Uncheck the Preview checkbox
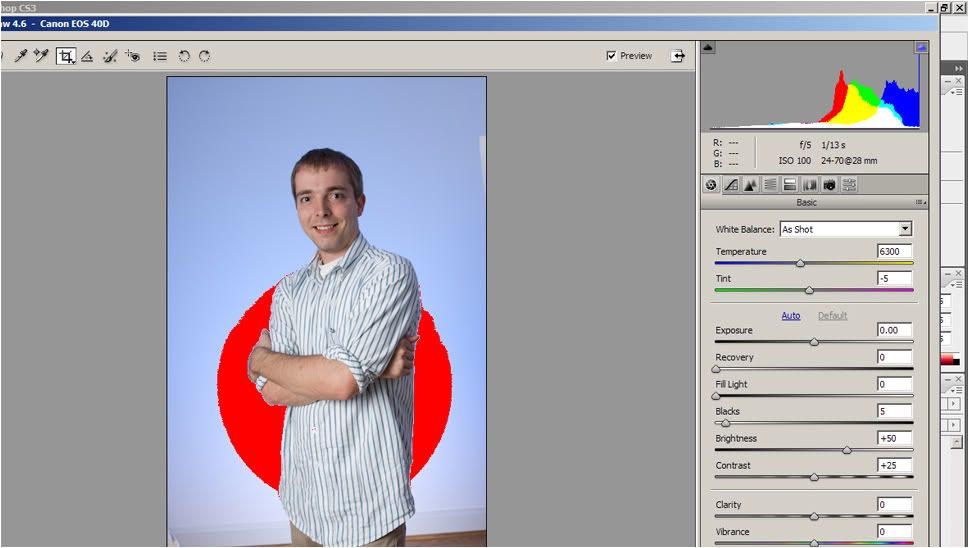Viewport: 969px width, 548px height. click(x=611, y=56)
